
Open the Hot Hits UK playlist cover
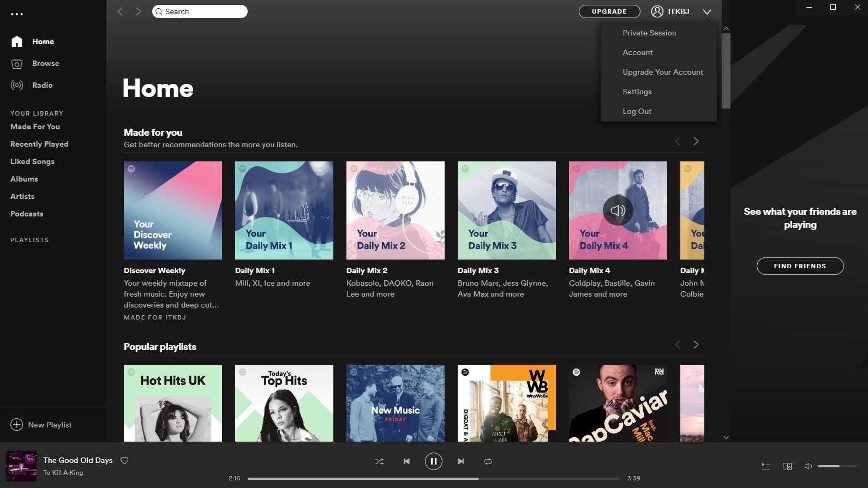[x=173, y=403]
